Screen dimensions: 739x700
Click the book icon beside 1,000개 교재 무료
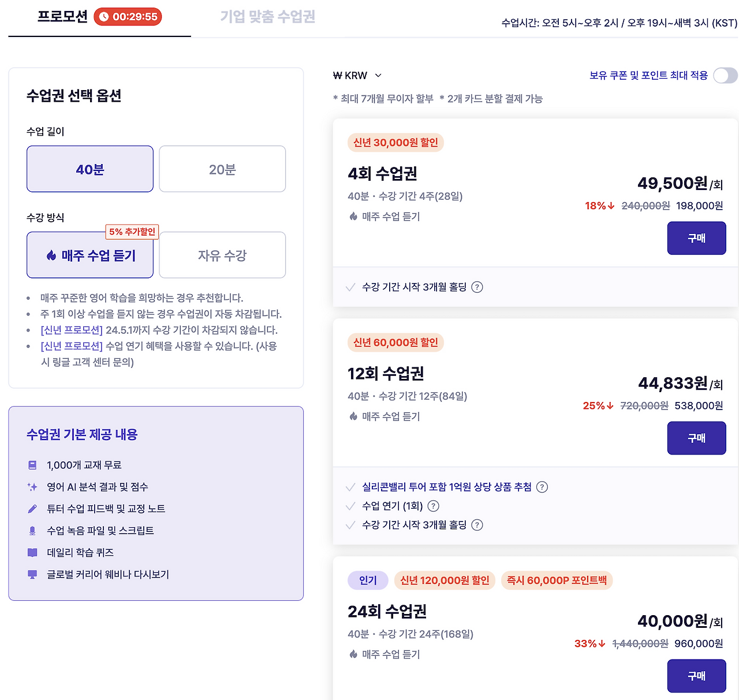click(32, 464)
